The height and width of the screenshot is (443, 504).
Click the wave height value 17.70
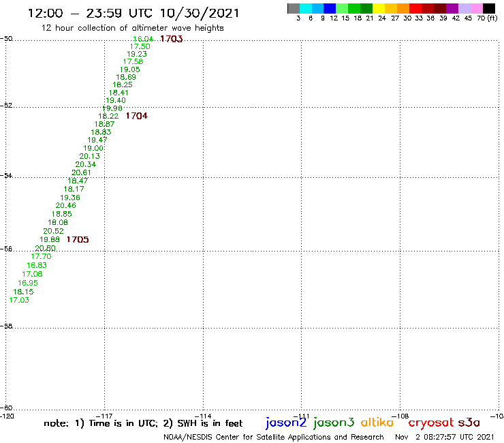(41, 256)
